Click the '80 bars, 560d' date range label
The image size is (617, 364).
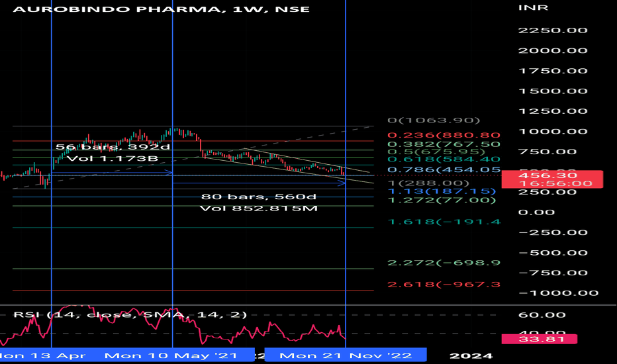point(259,197)
